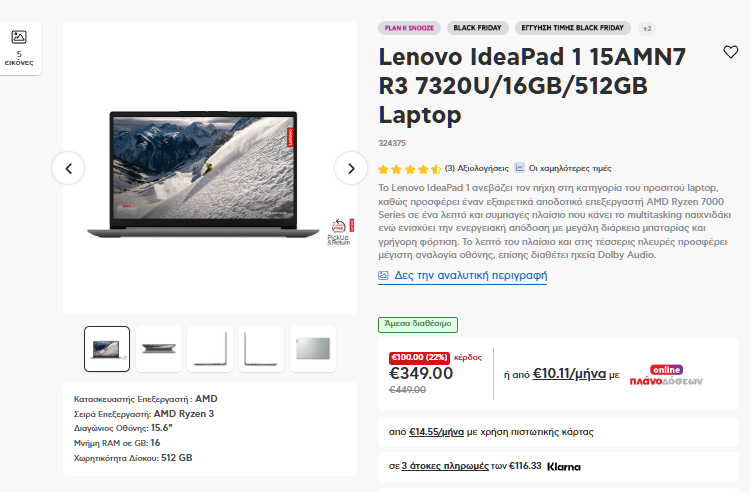Select the laptop lid top-view thumbnail
Viewport: 750px width, 492px height.
click(x=313, y=349)
